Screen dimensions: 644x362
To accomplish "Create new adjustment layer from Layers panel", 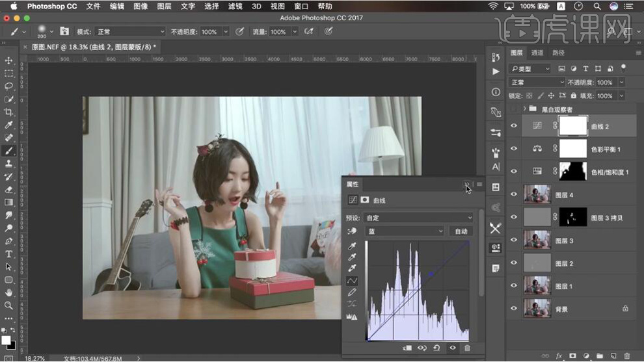I will [586, 356].
